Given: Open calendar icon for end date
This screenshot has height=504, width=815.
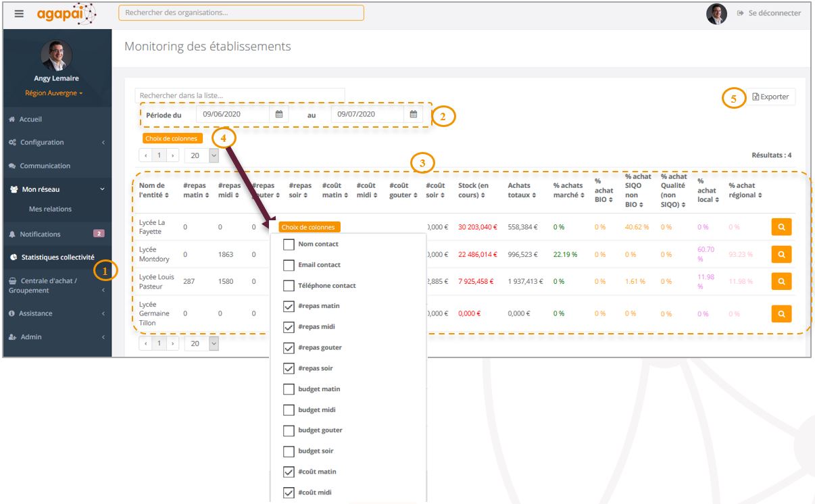Looking at the screenshot, I should coord(414,114).
